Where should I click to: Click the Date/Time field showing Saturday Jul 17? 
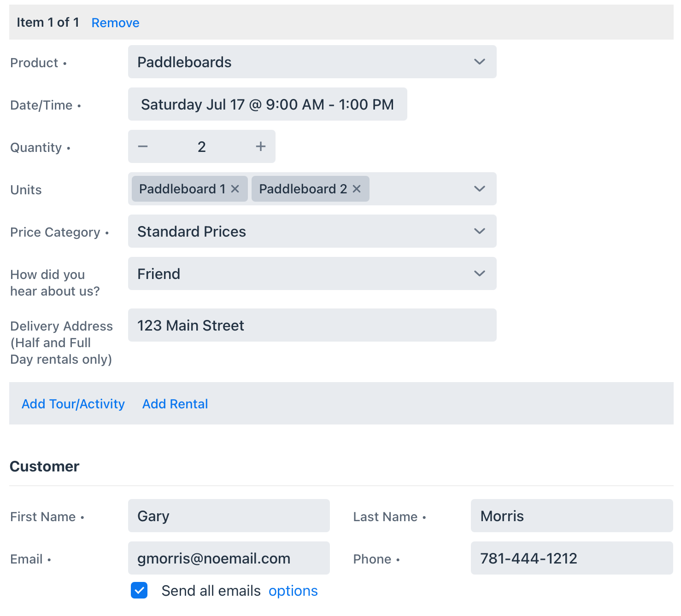(x=268, y=104)
